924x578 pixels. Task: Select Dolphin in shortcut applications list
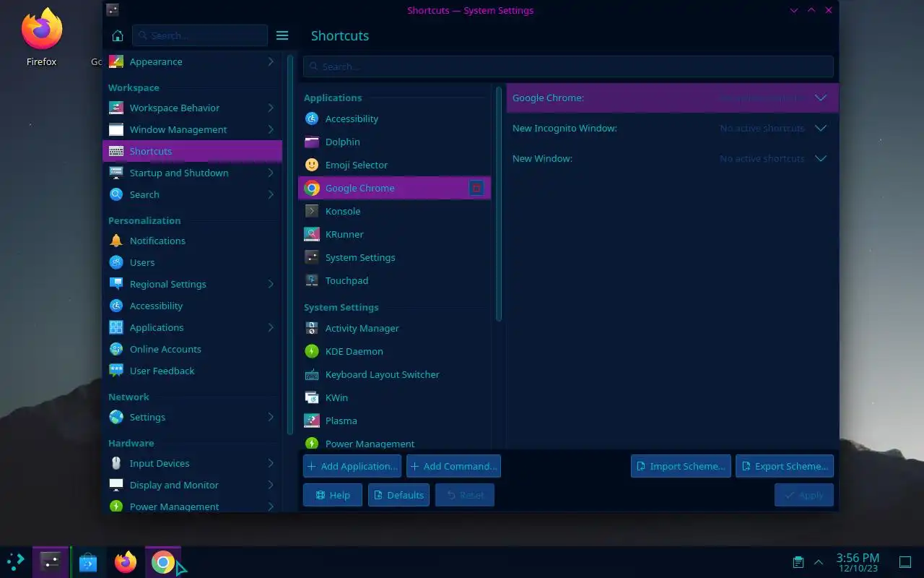click(394, 142)
